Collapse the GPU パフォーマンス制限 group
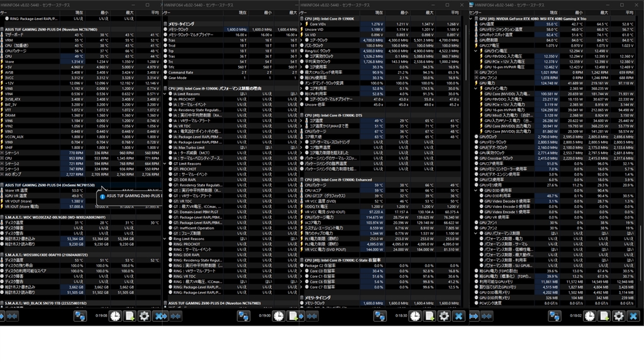 tap(475, 233)
